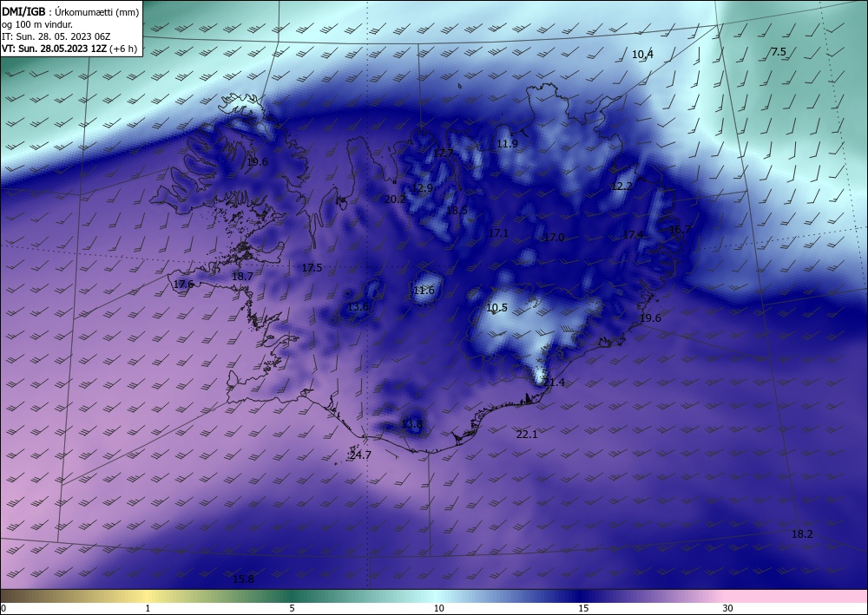
Task: Click the 10.5 value label
Action: [x=496, y=308]
